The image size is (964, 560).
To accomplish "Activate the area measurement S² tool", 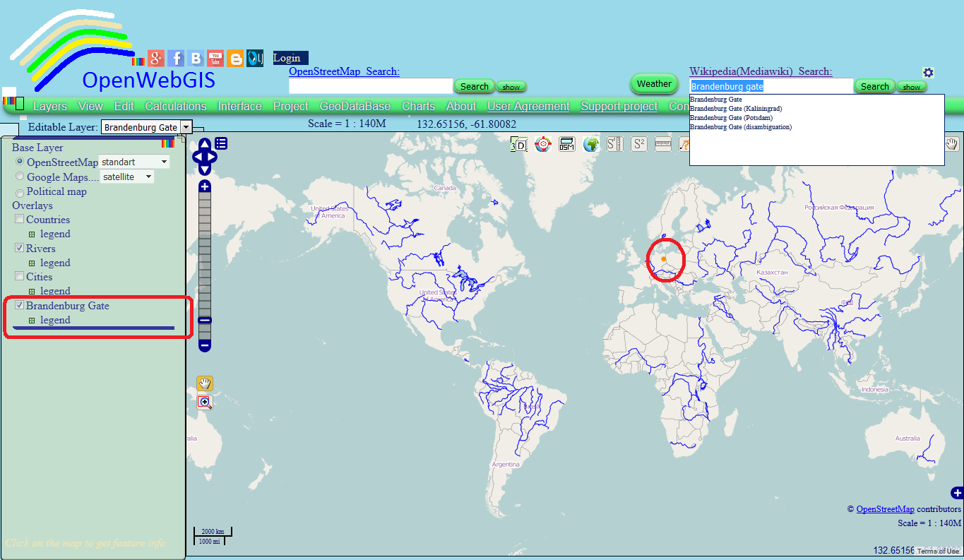I will point(638,144).
